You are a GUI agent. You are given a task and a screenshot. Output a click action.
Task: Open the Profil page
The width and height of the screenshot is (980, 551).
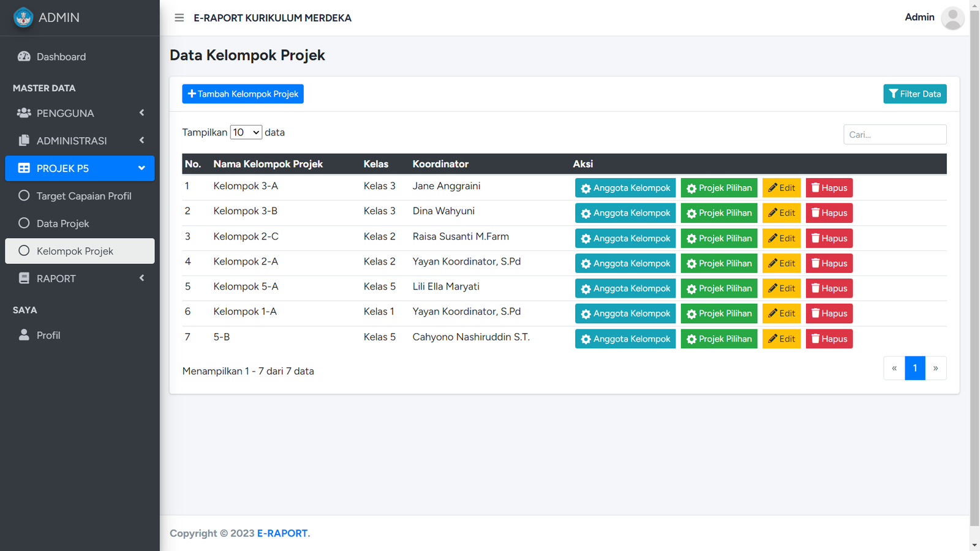click(x=48, y=335)
